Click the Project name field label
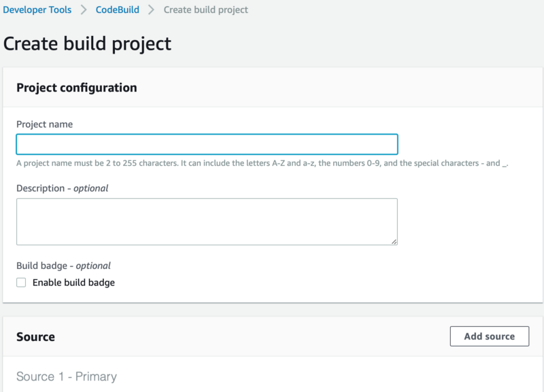The height and width of the screenshot is (392, 544). 44,124
